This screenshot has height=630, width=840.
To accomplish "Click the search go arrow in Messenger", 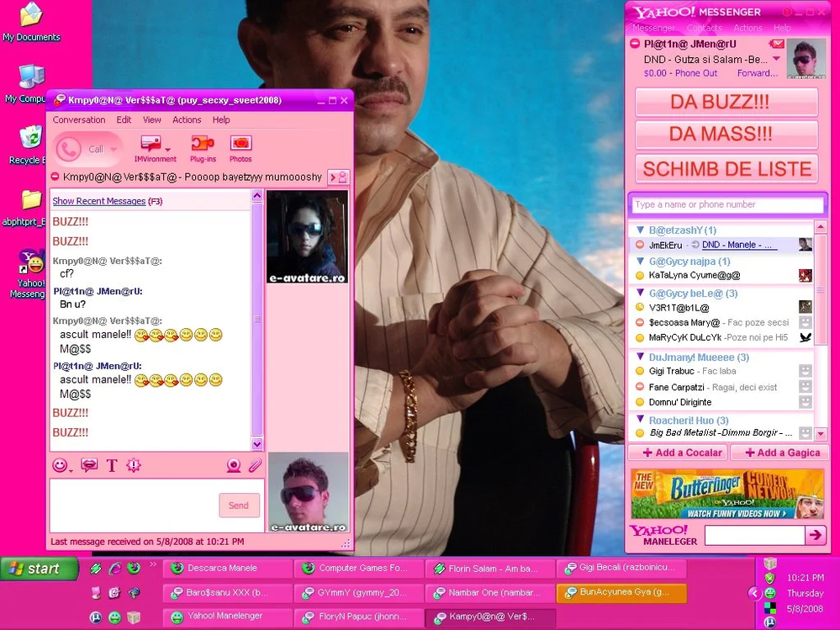I will pos(816,535).
